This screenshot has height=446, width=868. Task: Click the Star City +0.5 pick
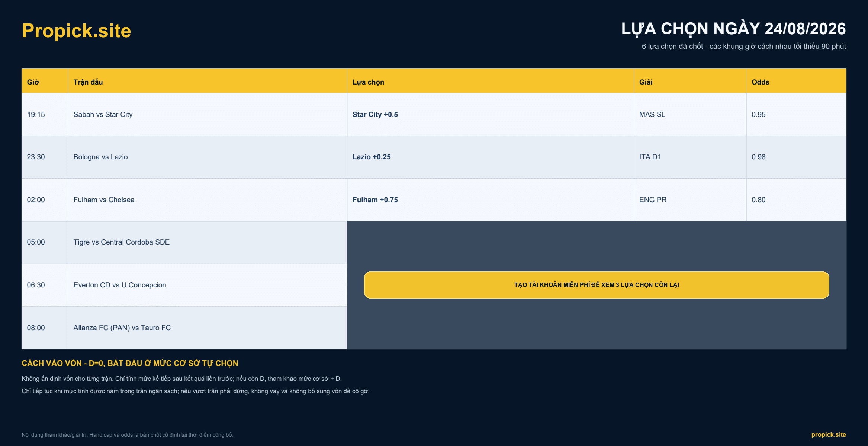point(375,114)
